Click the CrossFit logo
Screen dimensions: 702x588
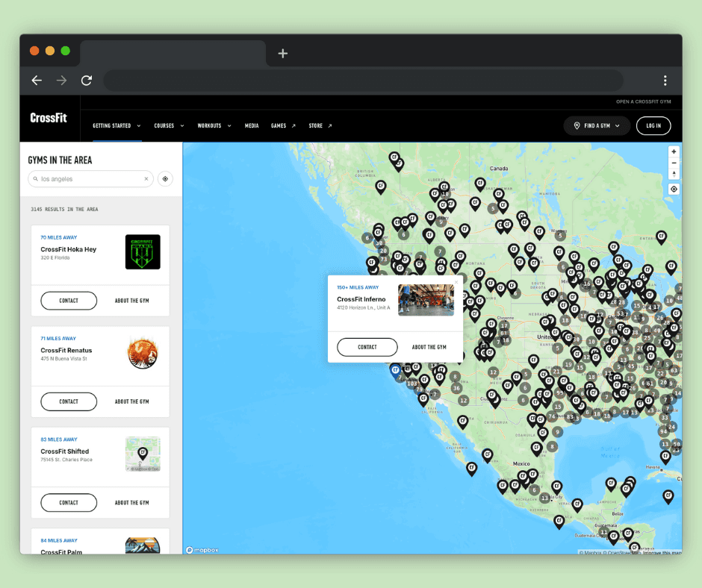(49, 118)
